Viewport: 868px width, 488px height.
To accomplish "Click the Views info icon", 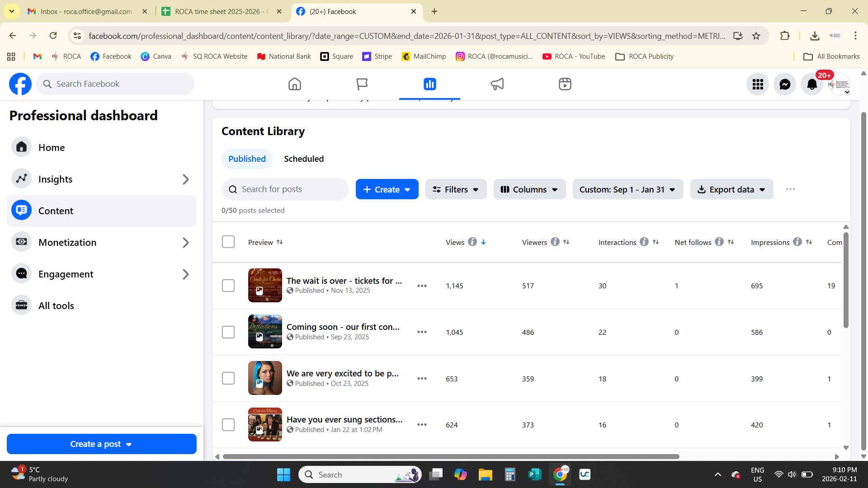I will click(x=472, y=242).
